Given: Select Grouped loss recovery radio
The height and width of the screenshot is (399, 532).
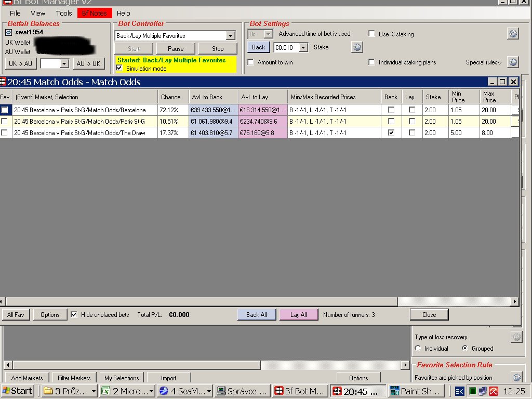Looking at the screenshot, I should [465, 349].
